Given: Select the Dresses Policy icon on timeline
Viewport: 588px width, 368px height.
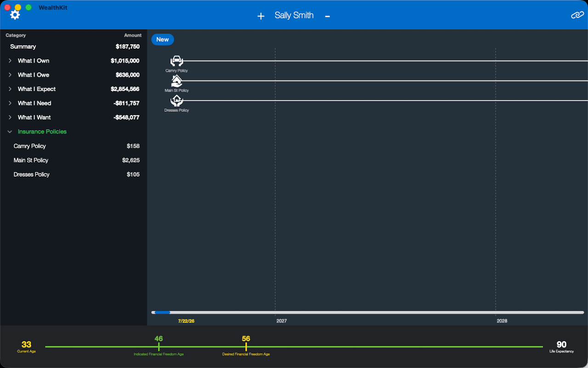Looking at the screenshot, I should click(x=177, y=101).
